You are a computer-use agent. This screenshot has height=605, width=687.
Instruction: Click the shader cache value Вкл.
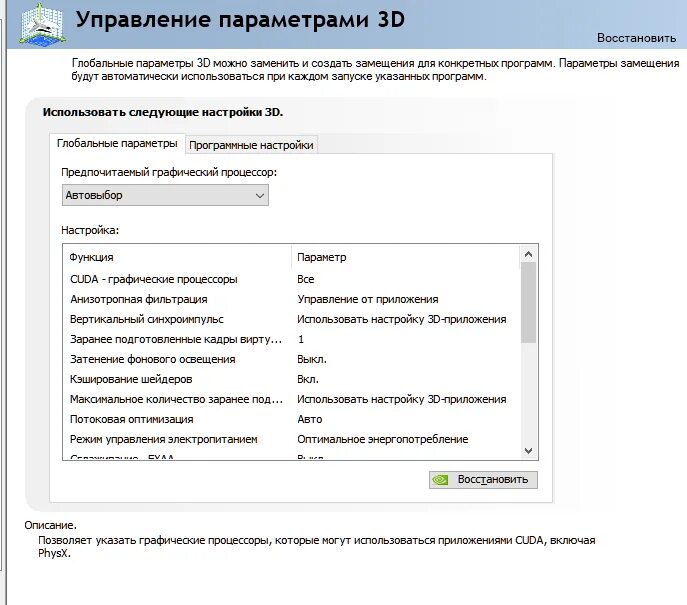[x=308, y=379]
